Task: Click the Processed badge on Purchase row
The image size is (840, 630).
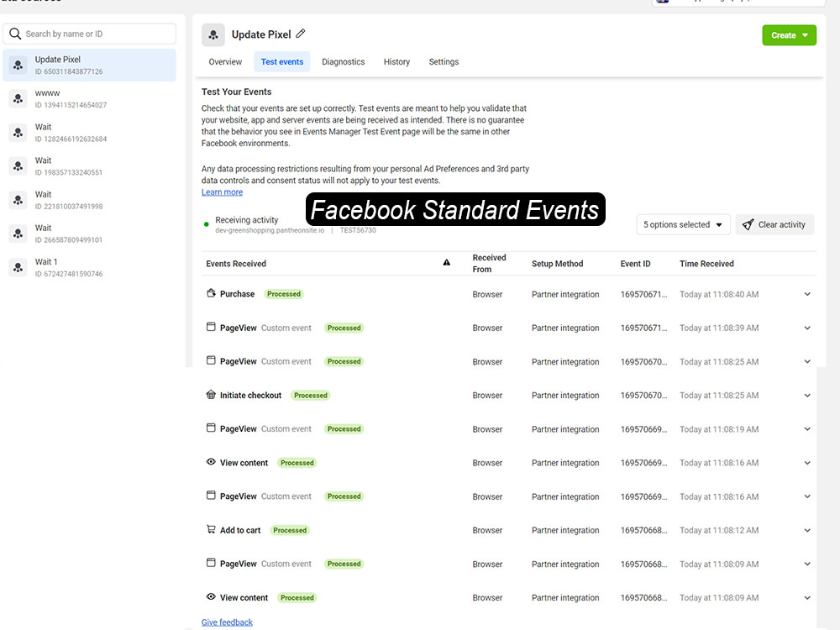Action: (x=284, y=294)
